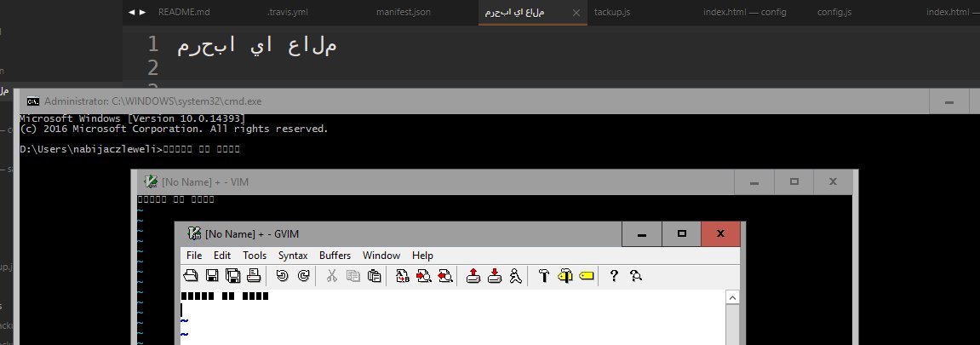
Task: Undo last change via GVIM toolbar
Action: [x=282, y=275]
